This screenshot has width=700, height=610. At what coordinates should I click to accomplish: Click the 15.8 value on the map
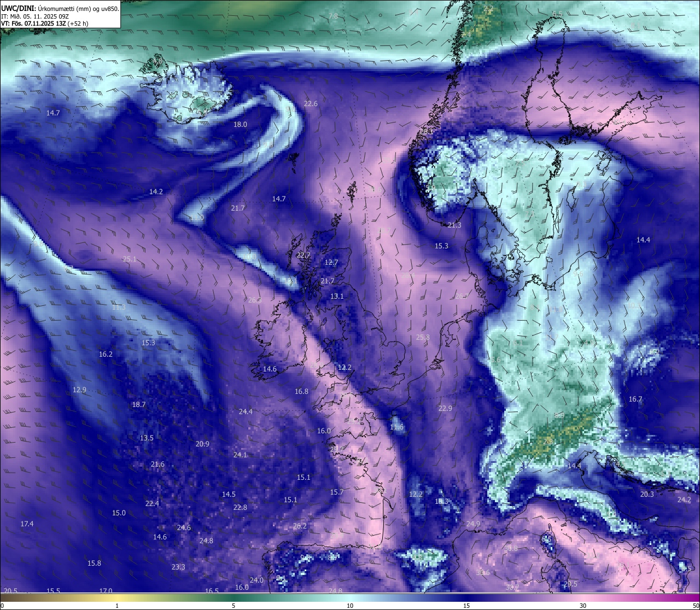[x=94, y=563]
